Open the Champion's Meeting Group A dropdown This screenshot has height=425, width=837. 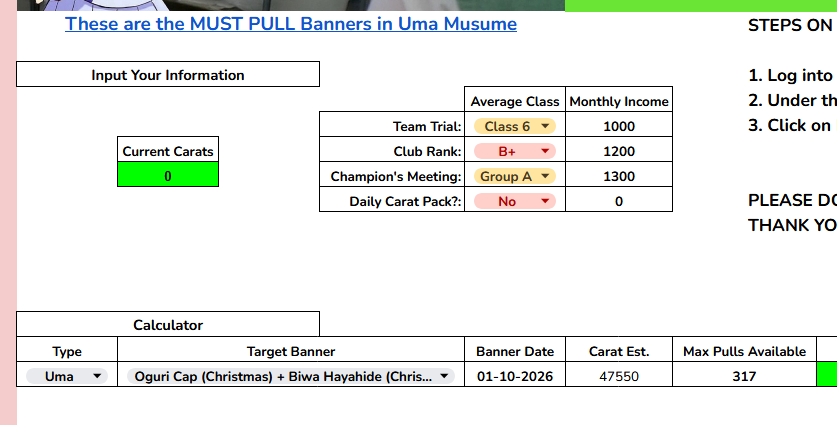pyautogui.click(x=515, y=177)
